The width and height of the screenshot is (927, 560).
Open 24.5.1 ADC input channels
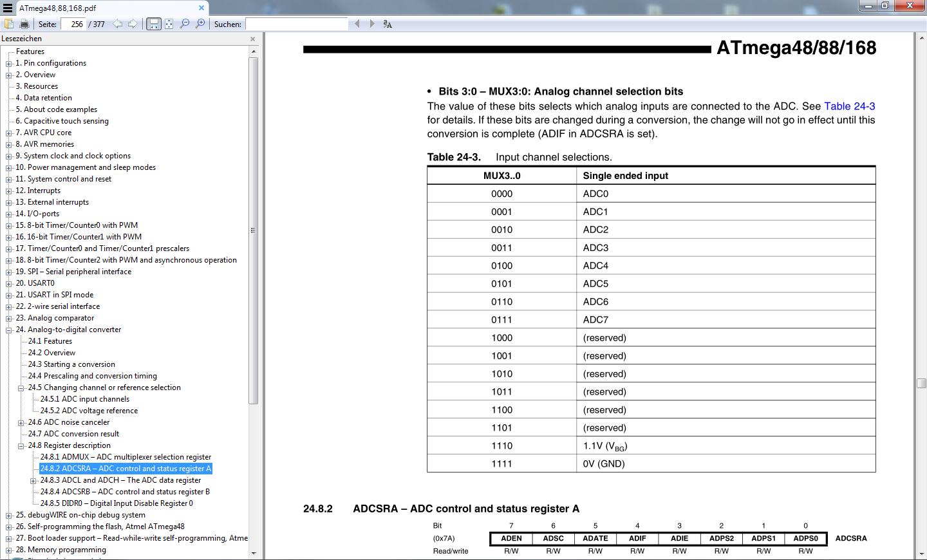(85, 399)
